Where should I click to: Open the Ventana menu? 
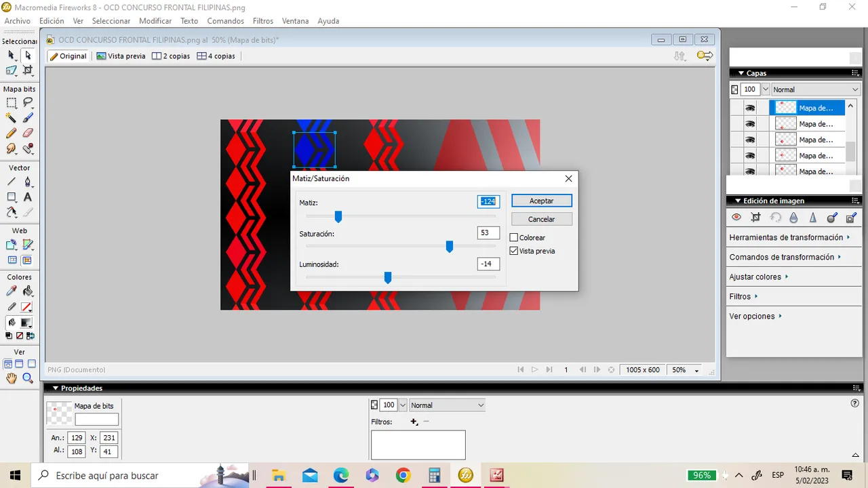[x=295, y=21]
